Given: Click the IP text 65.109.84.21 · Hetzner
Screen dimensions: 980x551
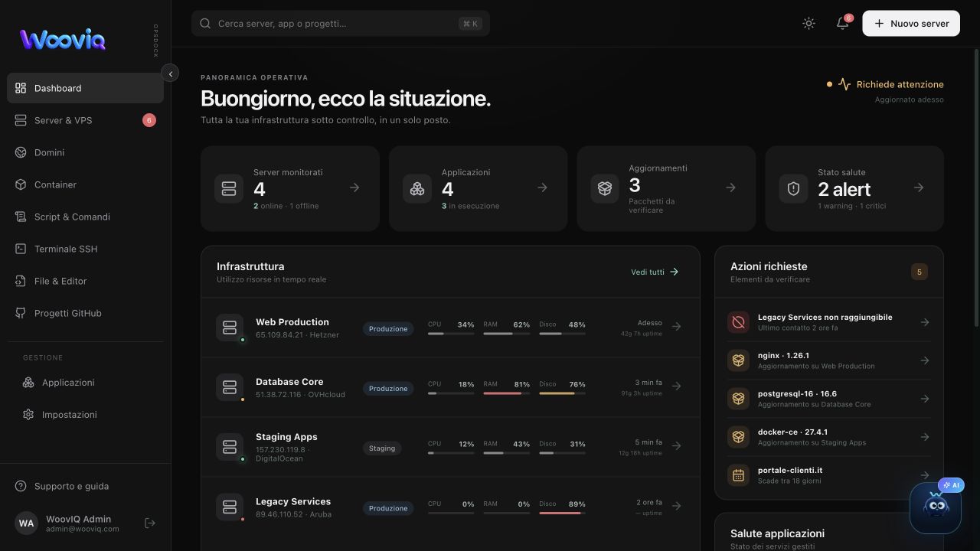Looking at the screenshot, I should pos(297,335).
